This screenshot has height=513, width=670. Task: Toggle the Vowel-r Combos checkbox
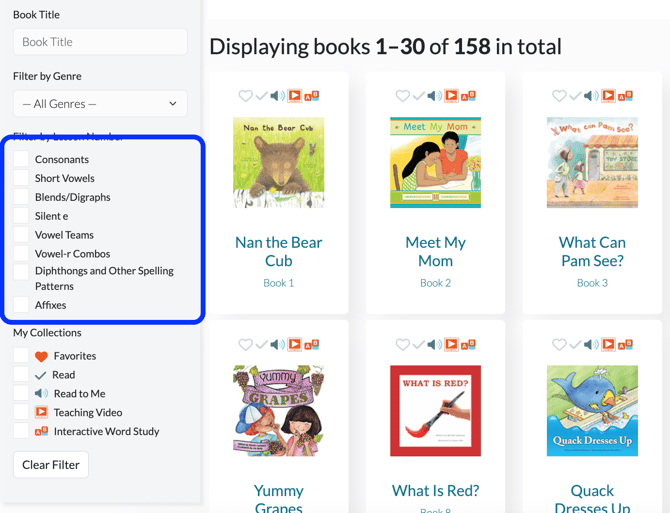click(x=21, y=253)
